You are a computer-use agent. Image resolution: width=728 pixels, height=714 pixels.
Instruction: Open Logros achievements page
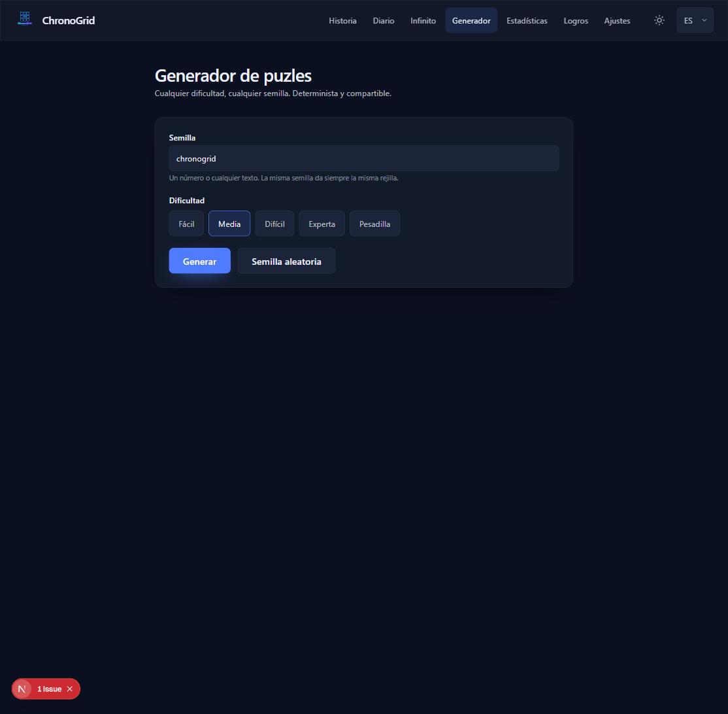(x=576, y=20)
